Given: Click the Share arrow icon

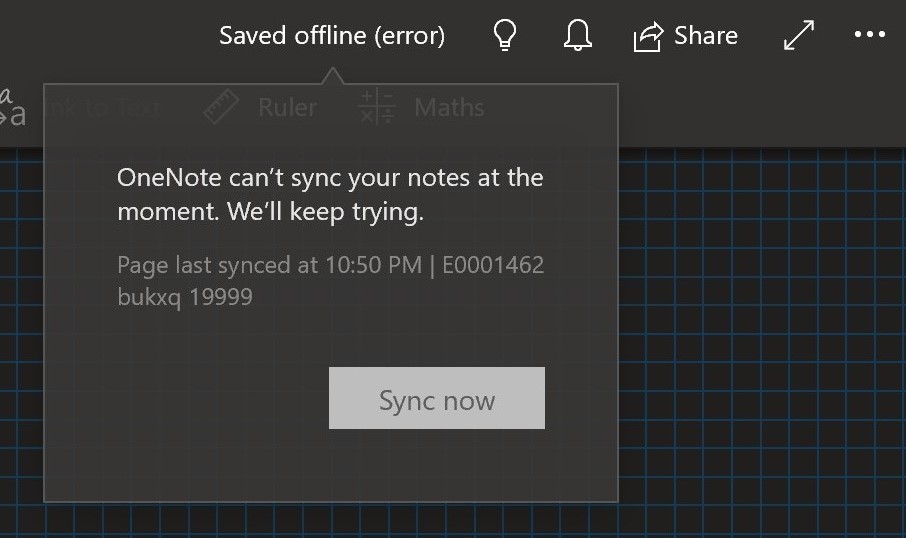Looking at the screenshot, I should [x=648, y=36].
